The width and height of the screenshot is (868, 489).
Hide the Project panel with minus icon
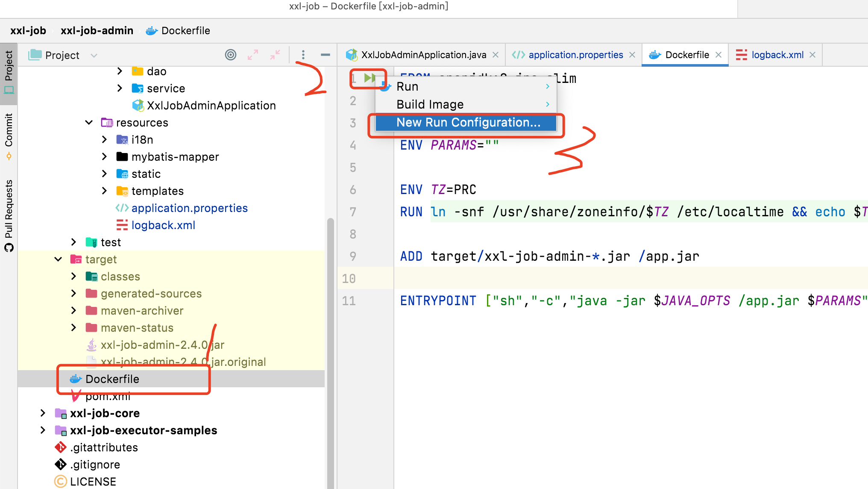[325, 55]
